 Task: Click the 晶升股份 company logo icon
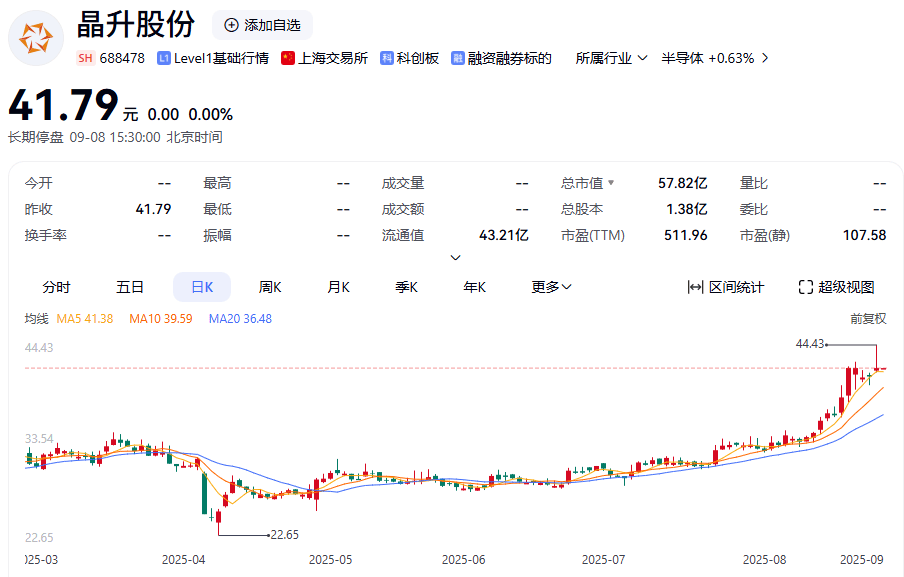pos(37,38)
